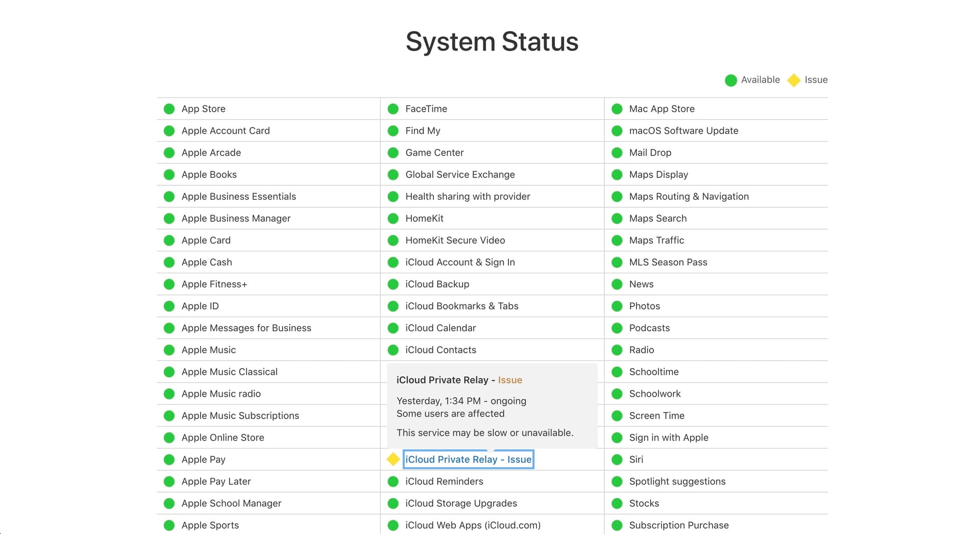Select the Apple School Manager entry
This screenshot has width=980, height=534.
232,503
